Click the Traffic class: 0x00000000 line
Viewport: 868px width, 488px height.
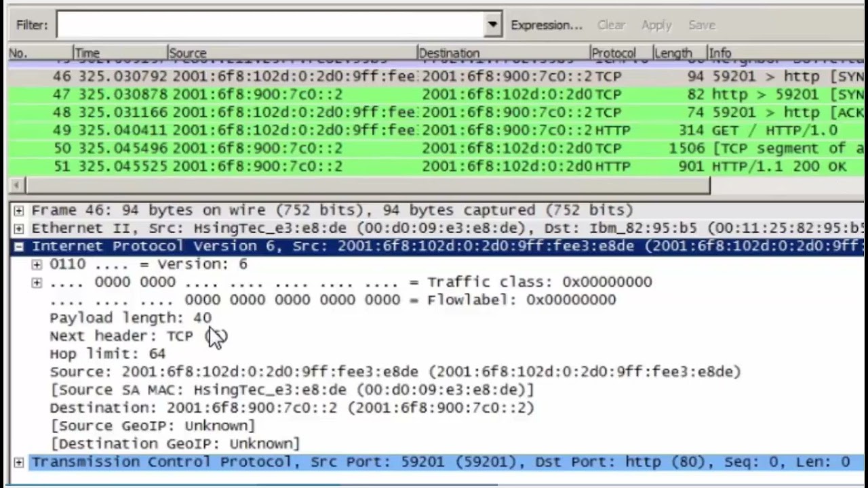click(x=351, y=282)
